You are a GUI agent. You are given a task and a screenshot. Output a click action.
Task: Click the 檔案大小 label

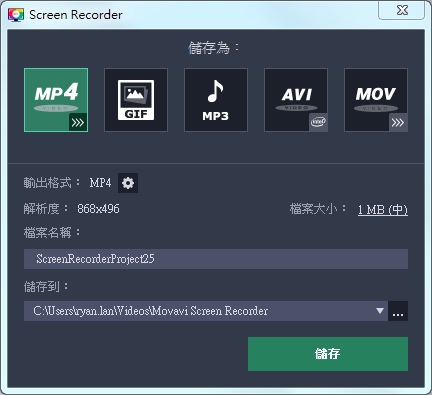[318, 209]
